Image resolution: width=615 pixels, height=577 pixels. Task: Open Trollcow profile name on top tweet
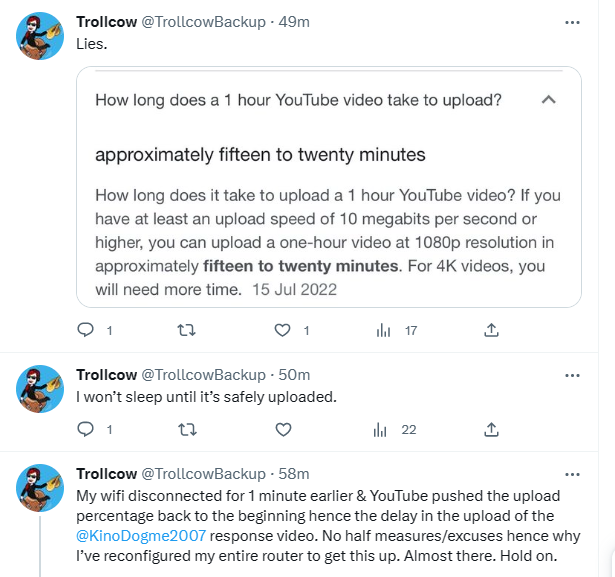(x=106, y=21)
